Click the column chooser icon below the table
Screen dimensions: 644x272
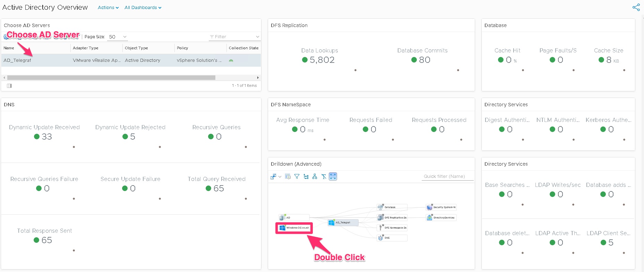tap(9, 86)
